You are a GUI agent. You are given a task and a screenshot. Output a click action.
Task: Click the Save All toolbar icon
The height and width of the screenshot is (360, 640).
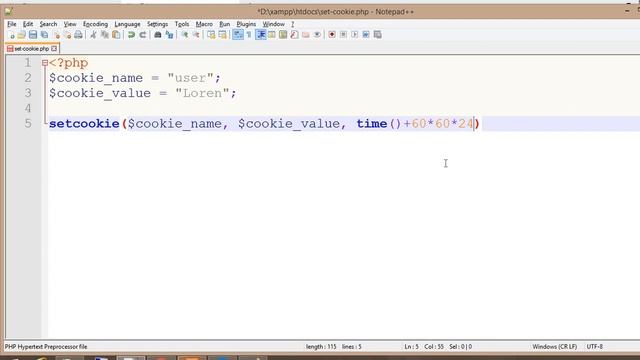pos(44,35)
